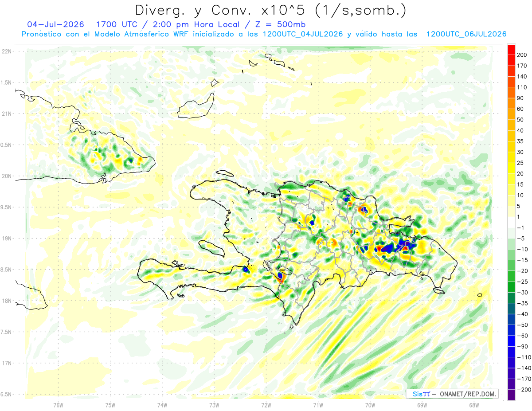532x411 pixels.
Task: Click the orange swatch between 60 and 90
Action: [x=511, y=104]
